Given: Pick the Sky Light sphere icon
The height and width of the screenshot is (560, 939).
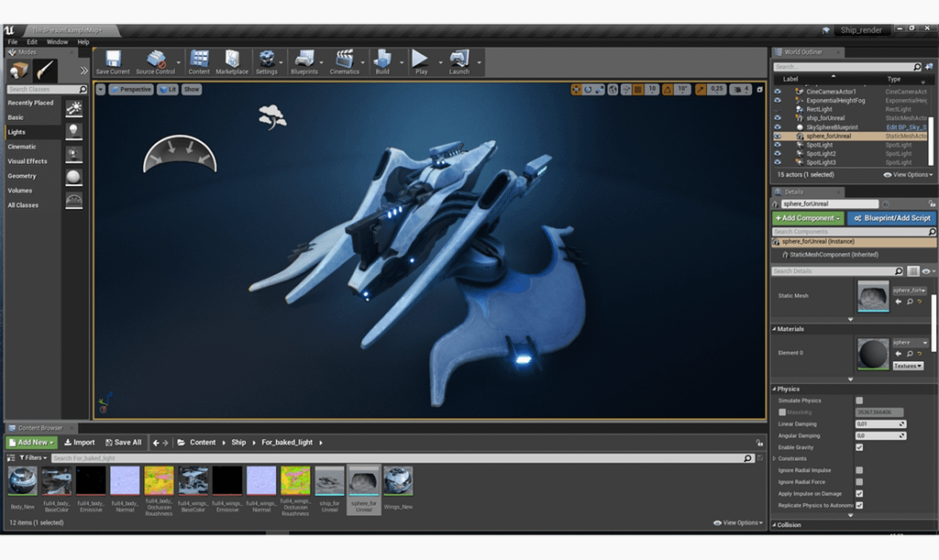Looking at the screenshot, I should pos(73,177).
